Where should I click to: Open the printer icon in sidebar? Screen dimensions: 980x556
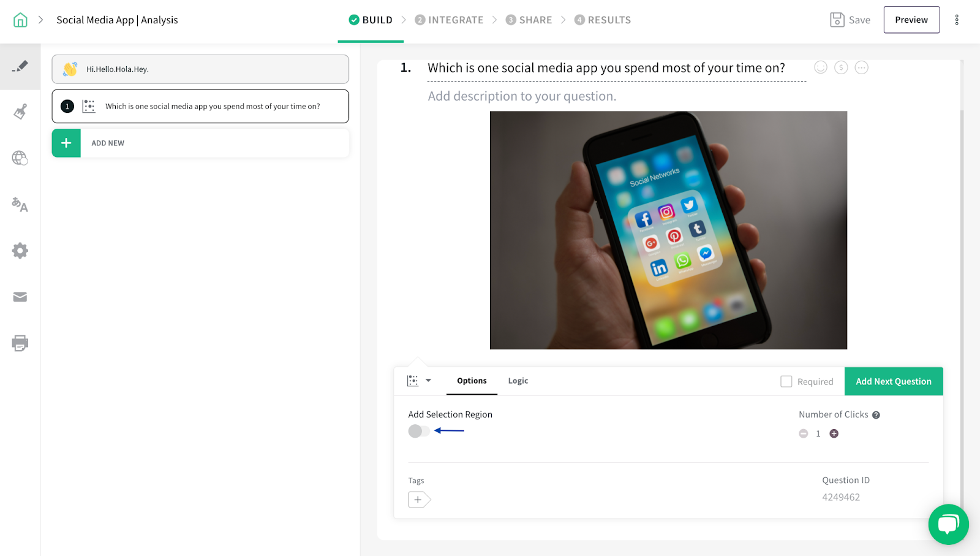pyautogui.click(x=20, y=343)
